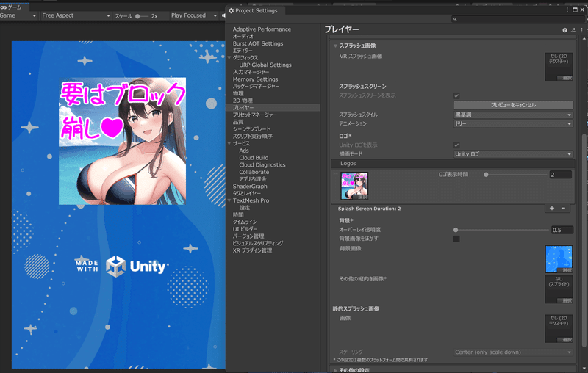
Task: Click the Logos list header
Action: point(453,163)
